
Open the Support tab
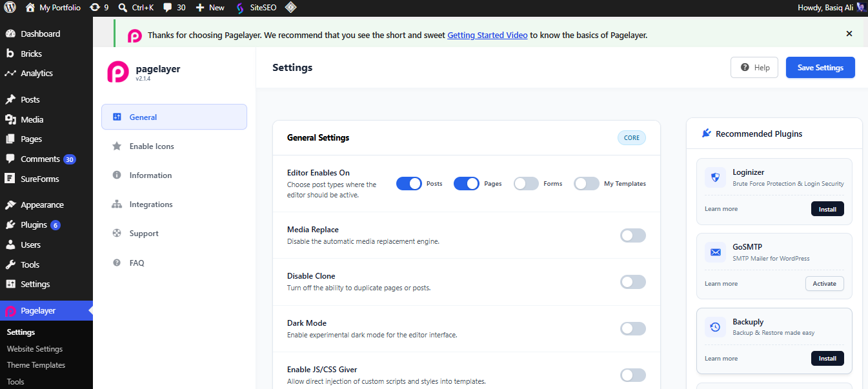(174, 233)
